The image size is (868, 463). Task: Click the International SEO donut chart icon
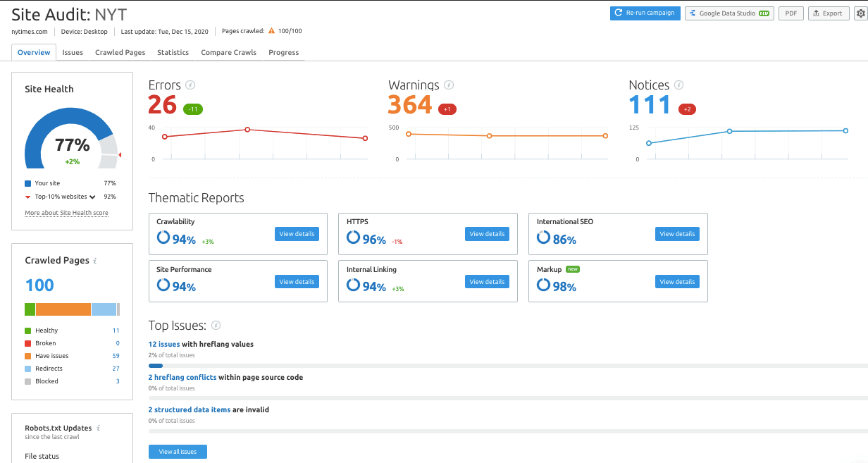pyautogui.click(x=543, y=238)
